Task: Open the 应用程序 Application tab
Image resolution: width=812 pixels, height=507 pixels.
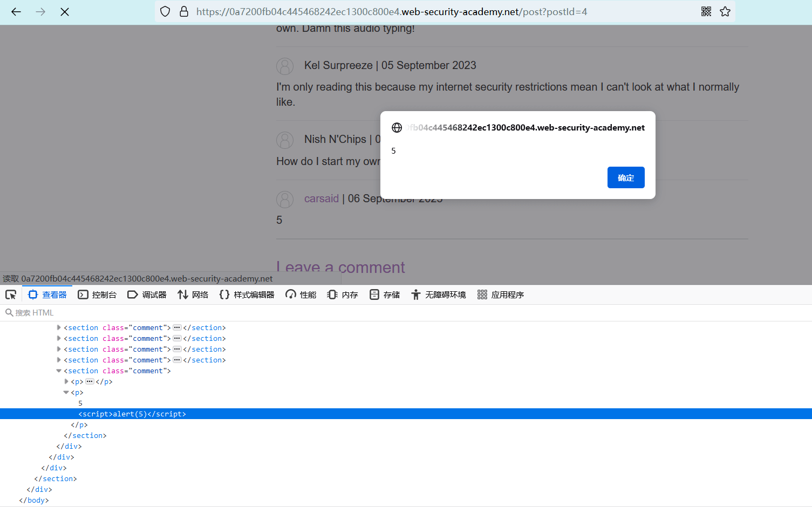Action: pos(501,294)
